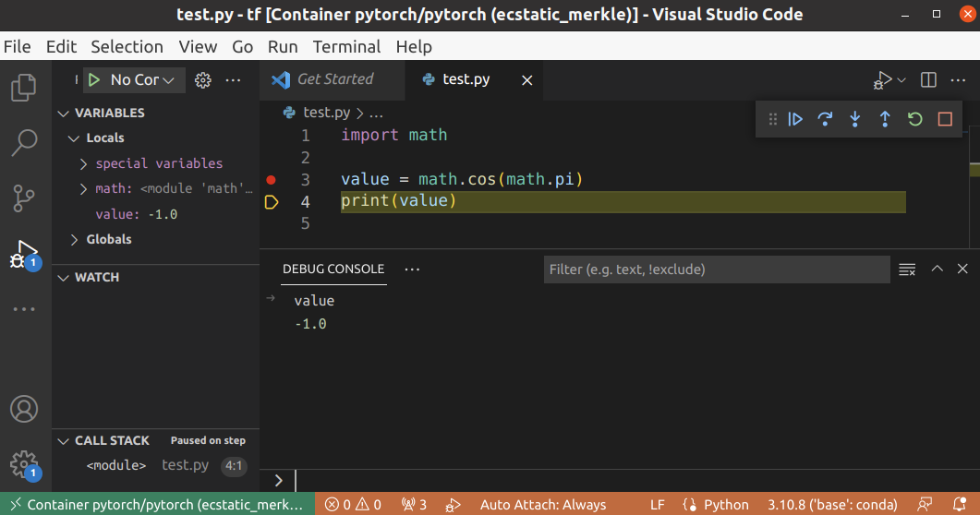Open the View menu
980x515 pixels.
click(x=198, y=47)
